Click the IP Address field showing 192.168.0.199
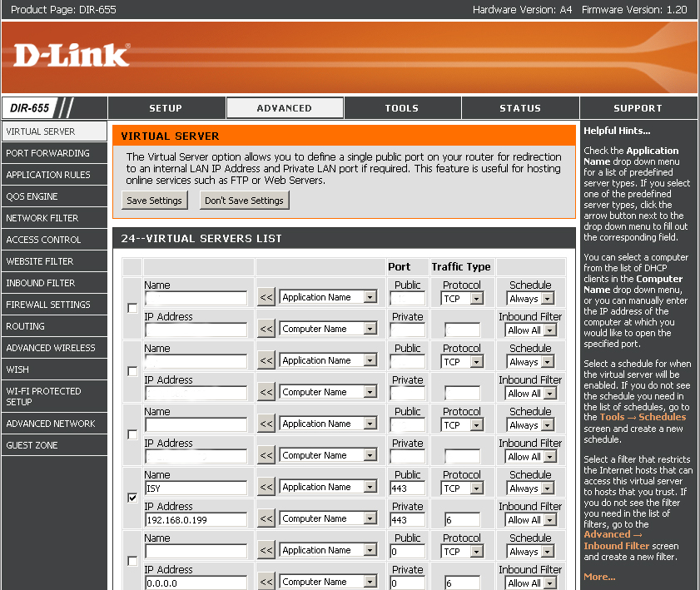 coord(196,520)
